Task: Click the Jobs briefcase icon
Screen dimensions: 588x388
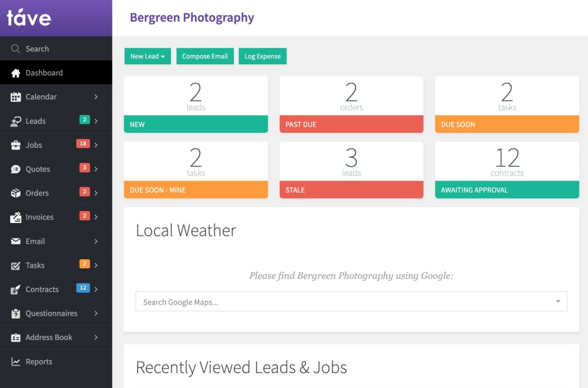Action: pos(16,145)
